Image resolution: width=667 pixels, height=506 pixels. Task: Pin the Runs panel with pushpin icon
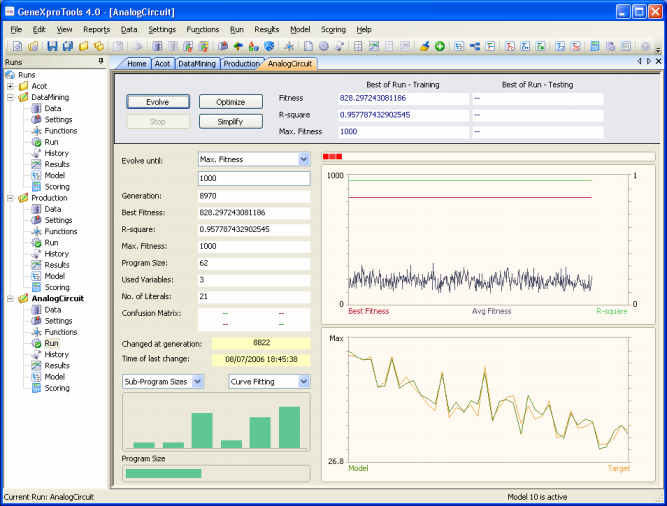pyautogui.click(x=101, y=62)
